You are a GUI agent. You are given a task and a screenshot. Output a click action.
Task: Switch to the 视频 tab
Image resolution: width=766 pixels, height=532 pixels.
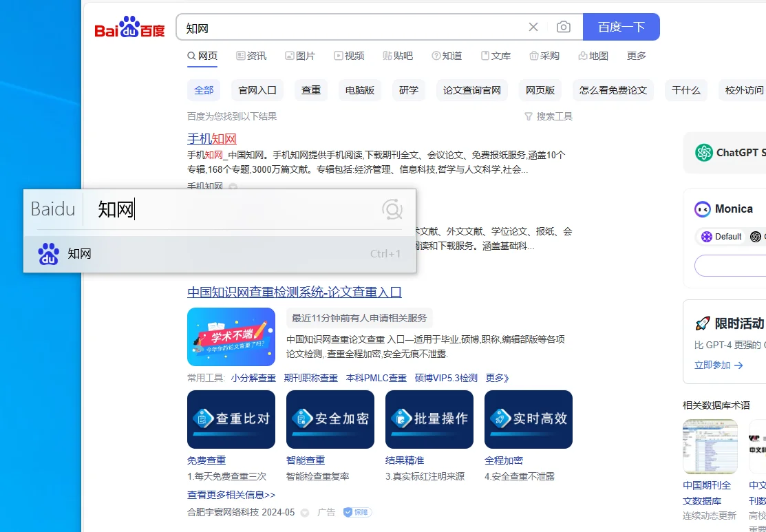349,56
